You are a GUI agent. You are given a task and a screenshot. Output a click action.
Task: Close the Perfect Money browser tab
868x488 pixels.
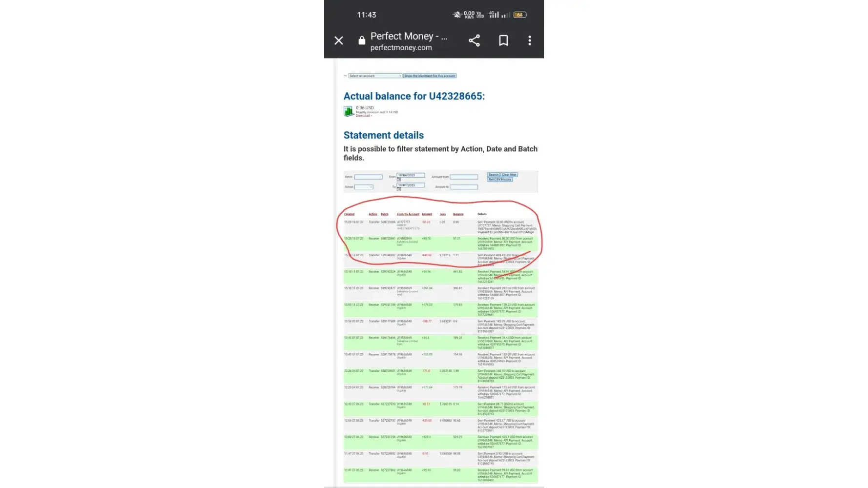pyautogui.click(x=339, y=41)
